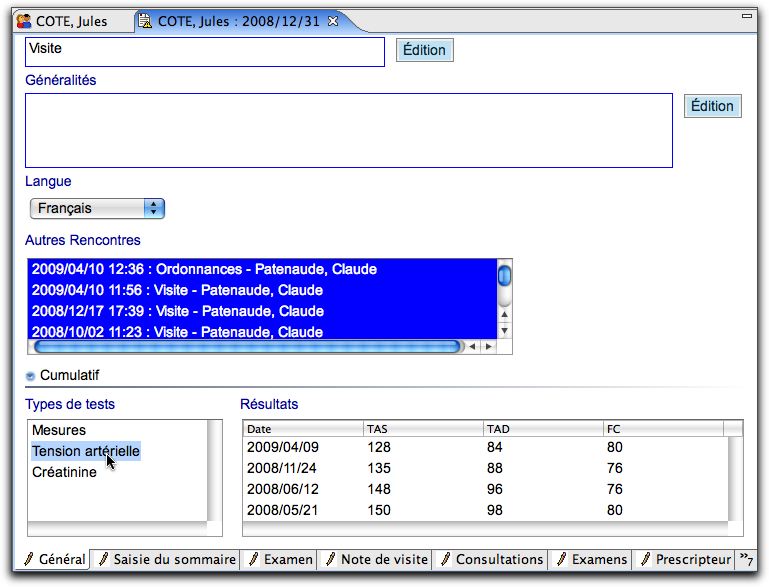This screenshot has height=587, width=769.
Task: Click vertical scrollbar thumb in Autres Rencontres
Action: tap(504, 276)
